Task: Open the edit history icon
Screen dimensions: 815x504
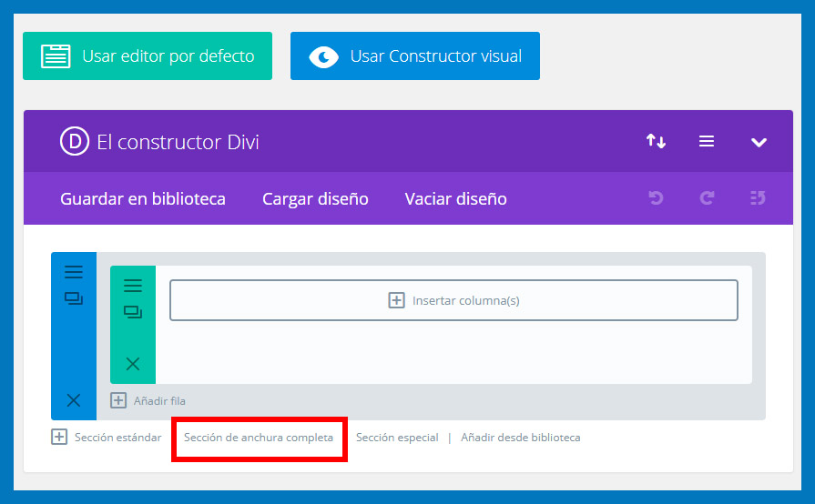Action: click(x=758, y=197)
